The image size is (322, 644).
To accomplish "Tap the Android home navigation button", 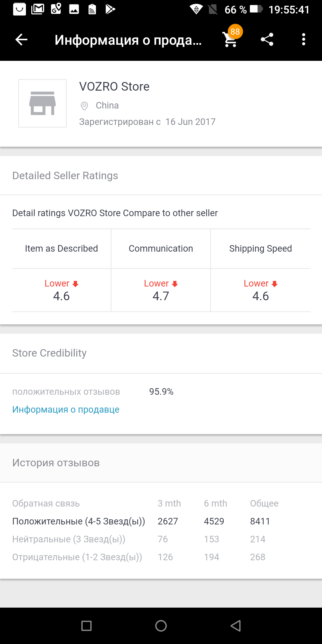I will (161, 626).
